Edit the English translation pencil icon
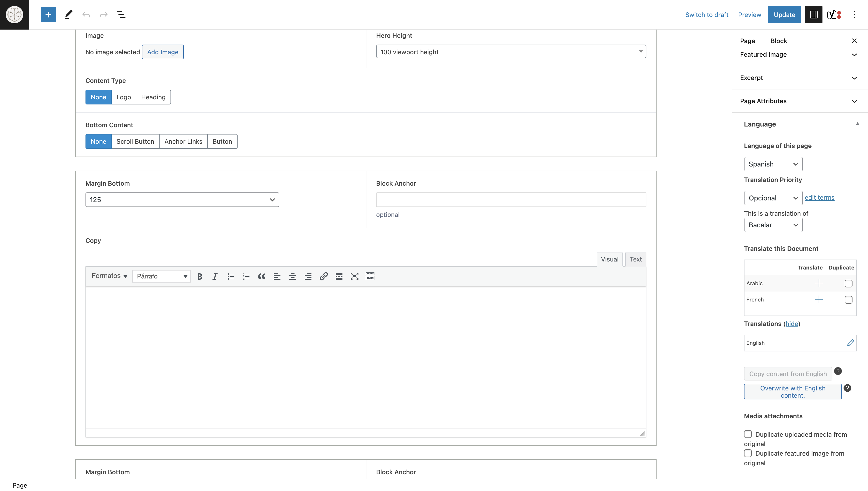The width and height of the screenshot is (868, 491). (851, 343)
